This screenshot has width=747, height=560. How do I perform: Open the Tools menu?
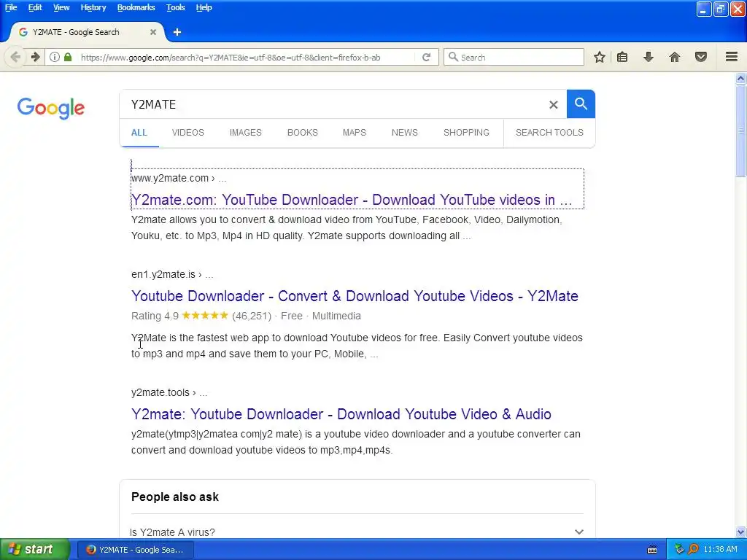(x=175, y=7)
